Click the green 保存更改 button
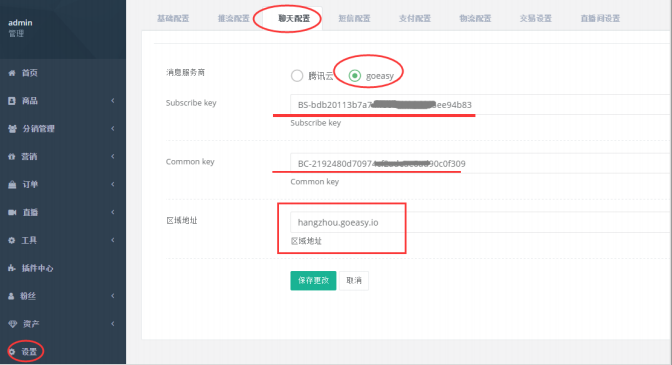This screenshot has width=672, height=365. [x=313, y=281]
